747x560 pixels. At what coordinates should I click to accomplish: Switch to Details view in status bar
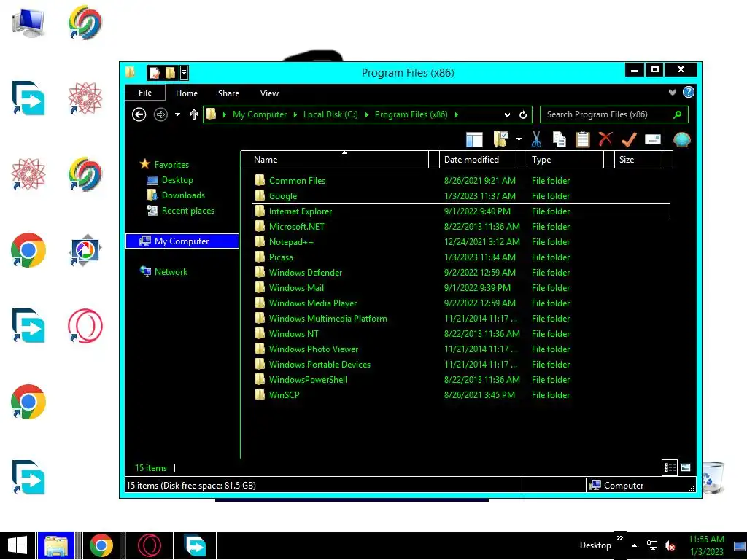click(x=670, y=467)
